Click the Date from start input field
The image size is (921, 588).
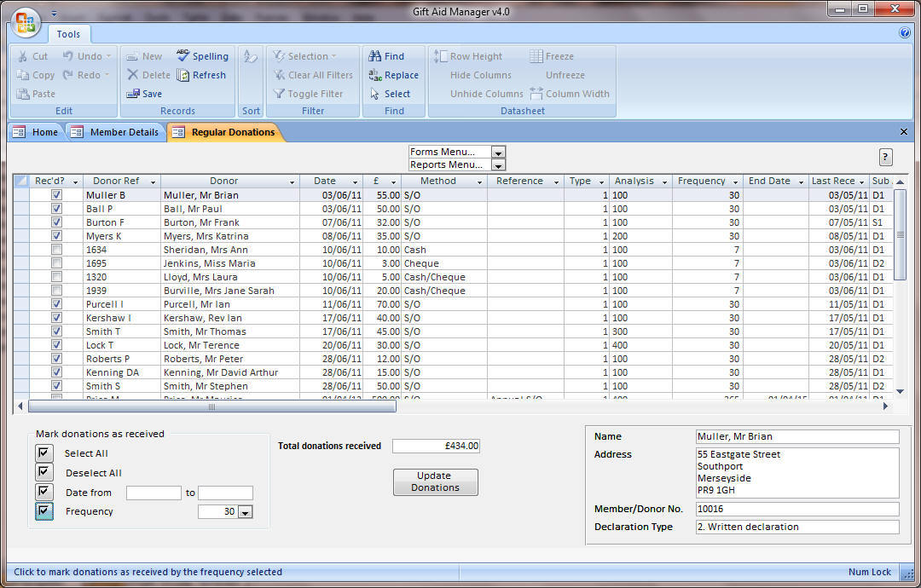pyautogui.click(x=153, y=493)
